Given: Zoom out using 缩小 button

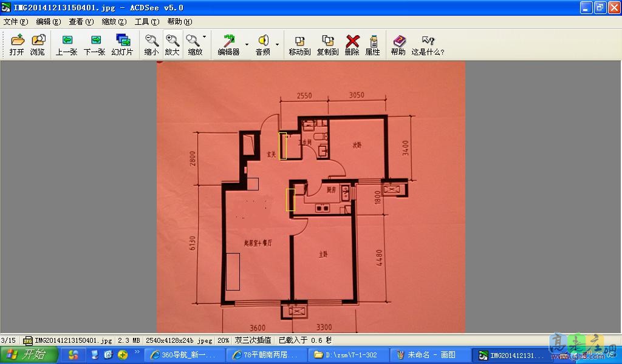Looking at the screenshot, I should pyautogui.click(x=151, y=45).
